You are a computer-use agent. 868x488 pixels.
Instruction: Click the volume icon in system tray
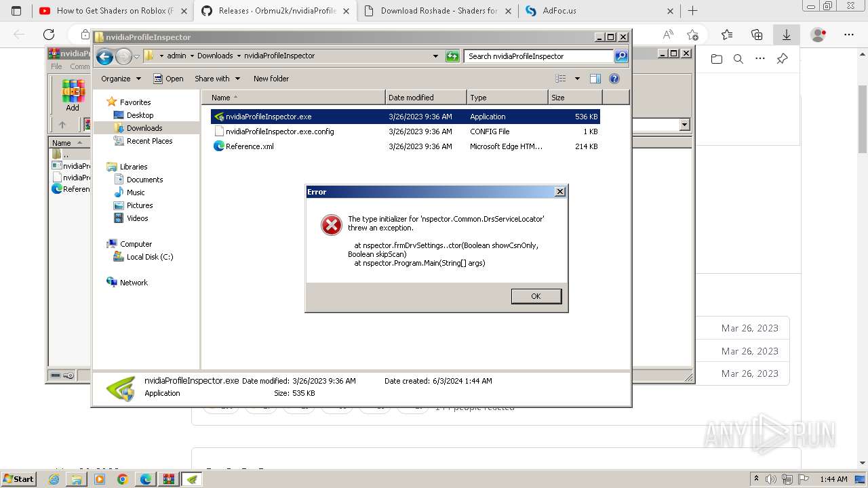tap(770, 479)
